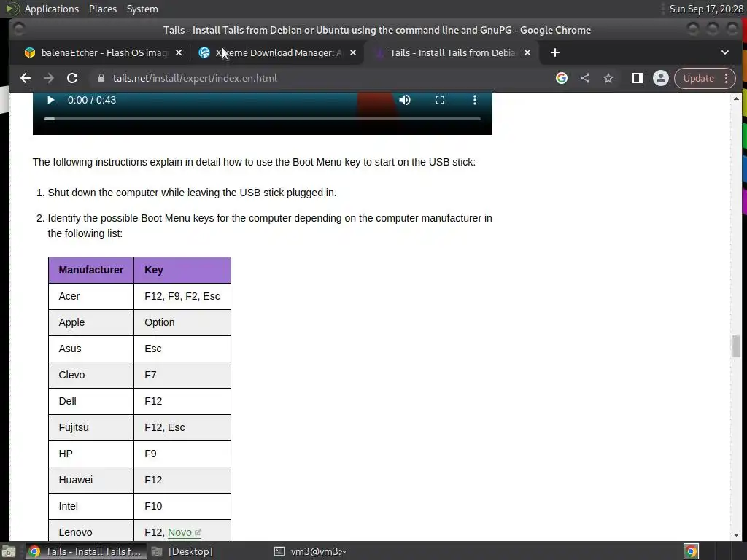Play the video with the play button
747x560 pixels.
pos(50,100)
